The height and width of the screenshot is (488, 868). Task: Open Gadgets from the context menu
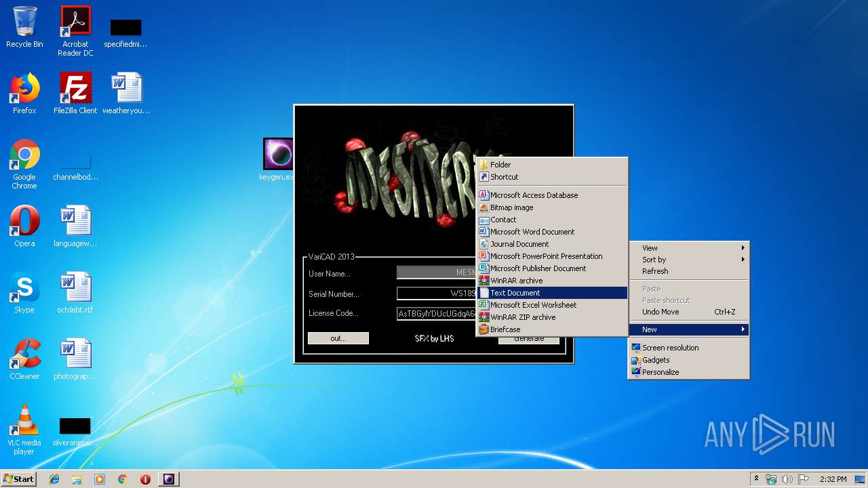(x=689, y=360)
